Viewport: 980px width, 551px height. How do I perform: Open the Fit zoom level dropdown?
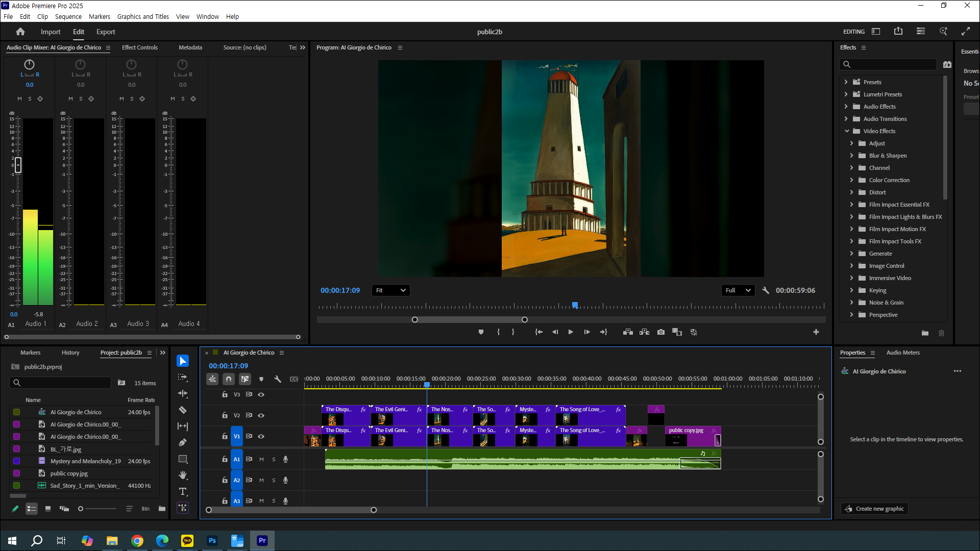tap(391, 290)
